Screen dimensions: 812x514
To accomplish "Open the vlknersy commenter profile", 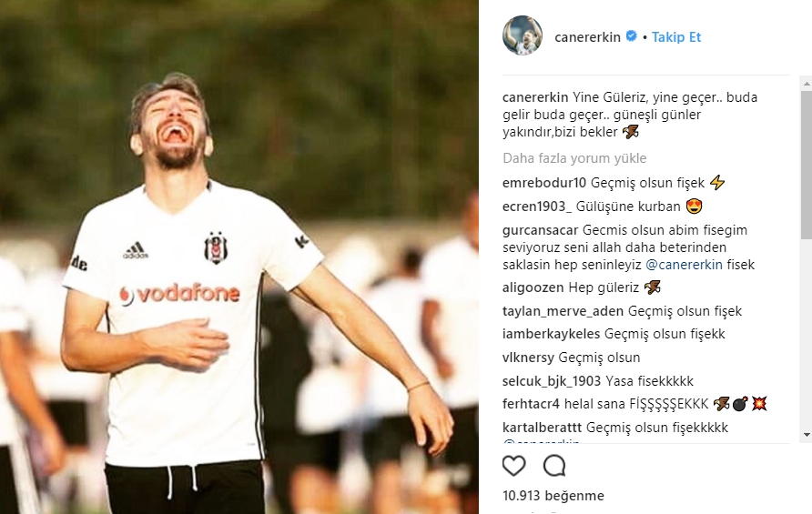I will tap(528, 358).
